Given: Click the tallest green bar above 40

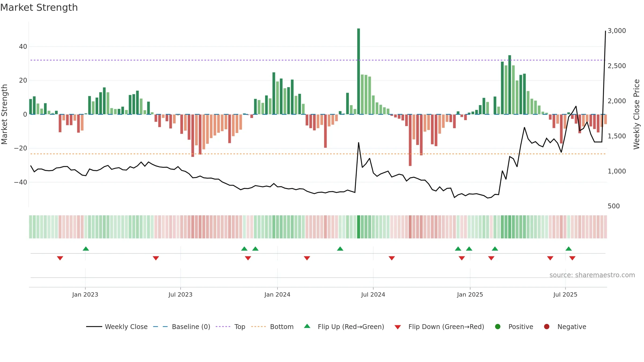Looking at the screenshot, I should [x=358, y=71].
